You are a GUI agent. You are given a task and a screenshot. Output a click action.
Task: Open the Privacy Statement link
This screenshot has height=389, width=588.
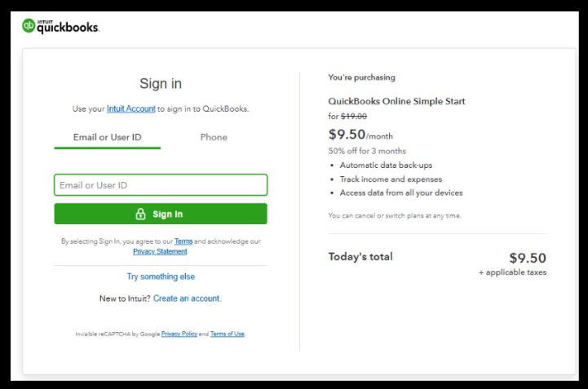[x=160, y=251]
